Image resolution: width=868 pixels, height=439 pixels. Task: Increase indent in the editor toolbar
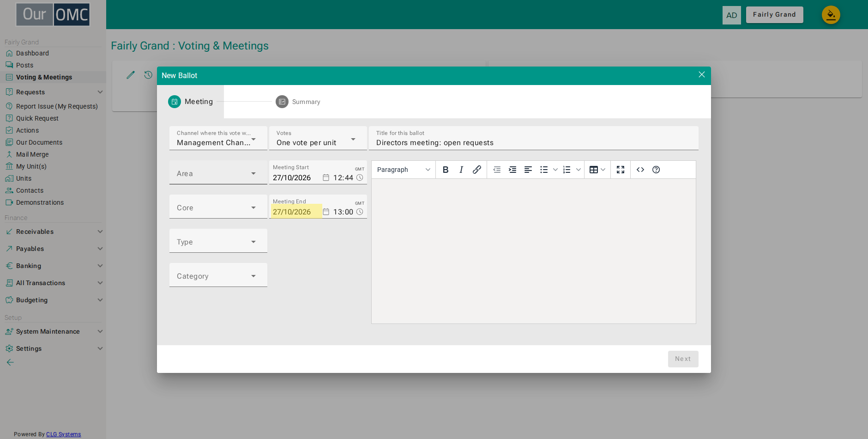[x=512, y=170]
